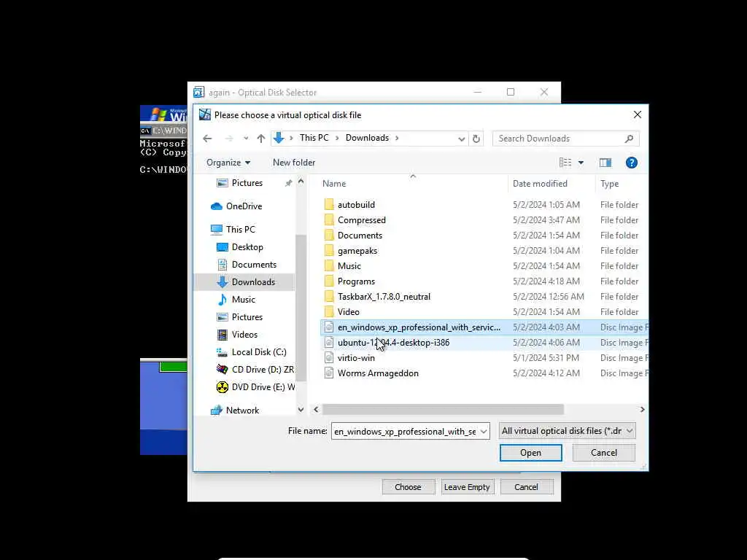The height and width of the screenshot is (560, 747).
Task: Refresh the Downloads folder listing
Action: [476, 139]
